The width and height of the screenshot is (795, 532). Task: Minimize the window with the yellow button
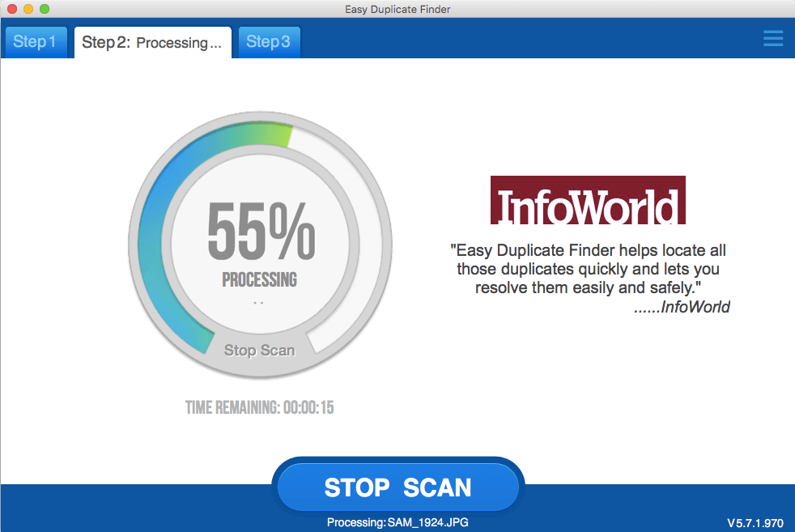click(28, 9)
